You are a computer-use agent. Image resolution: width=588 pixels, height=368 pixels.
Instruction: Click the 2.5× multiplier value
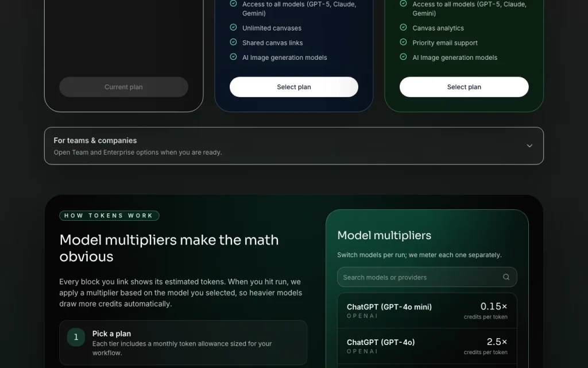(x=497, y=342)
